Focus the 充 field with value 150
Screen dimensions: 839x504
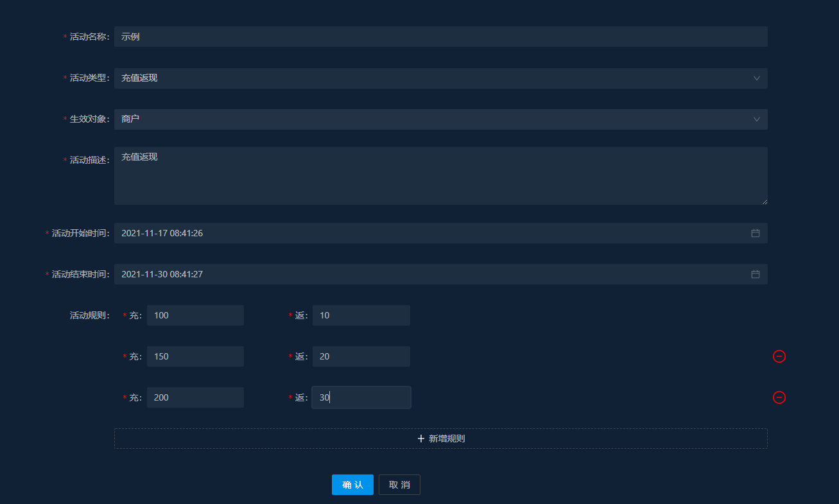click(x=195, y=356)
